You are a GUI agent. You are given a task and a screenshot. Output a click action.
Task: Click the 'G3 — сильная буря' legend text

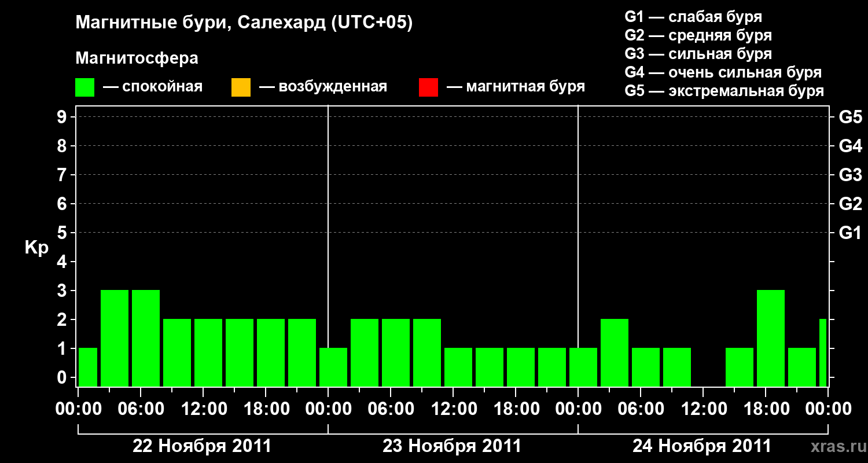pos(698,54)
